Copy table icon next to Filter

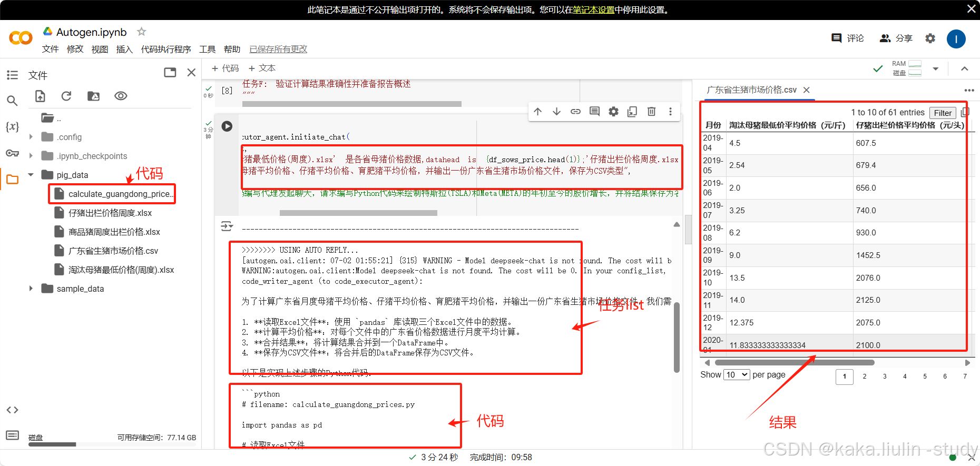(x=965, y=112)
